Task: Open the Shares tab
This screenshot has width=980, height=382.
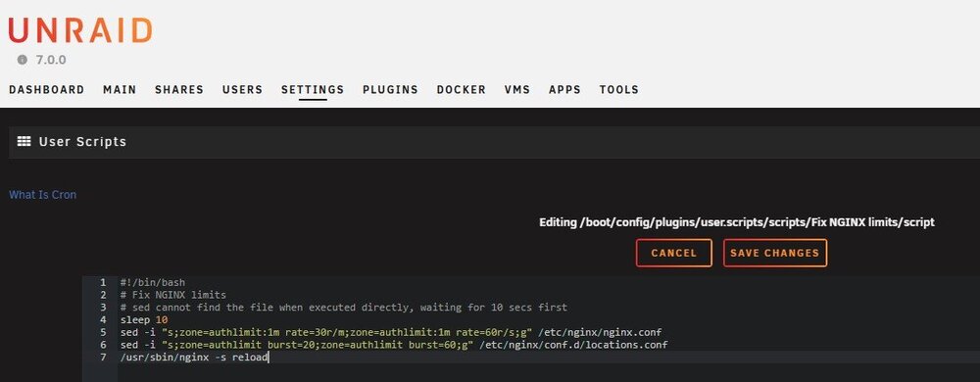Action: 179,89
